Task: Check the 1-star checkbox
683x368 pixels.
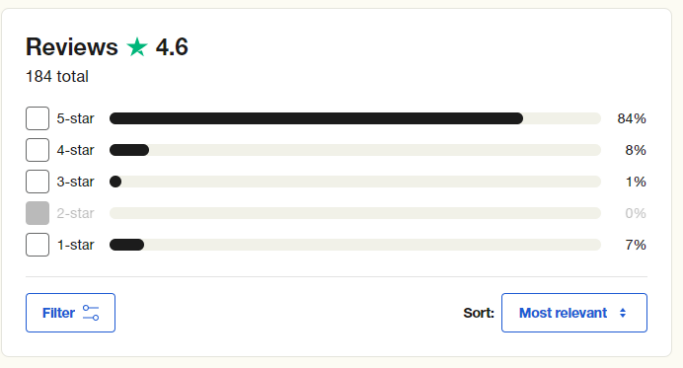Action: point(37,245)
